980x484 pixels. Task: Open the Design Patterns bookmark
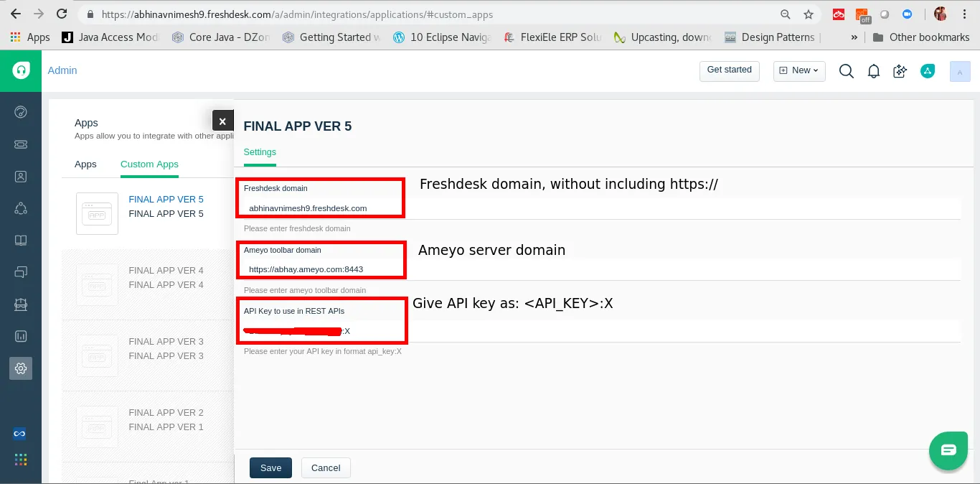pyautogui.click(x=770, y=37)
